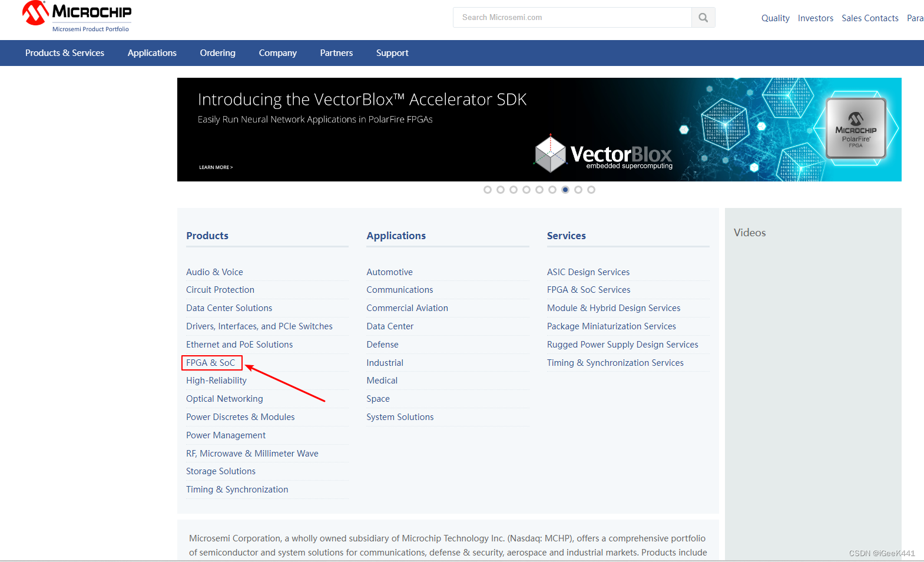Open the Quality link
The width and height of the screenshot is (924, 562).
[775, 18]
